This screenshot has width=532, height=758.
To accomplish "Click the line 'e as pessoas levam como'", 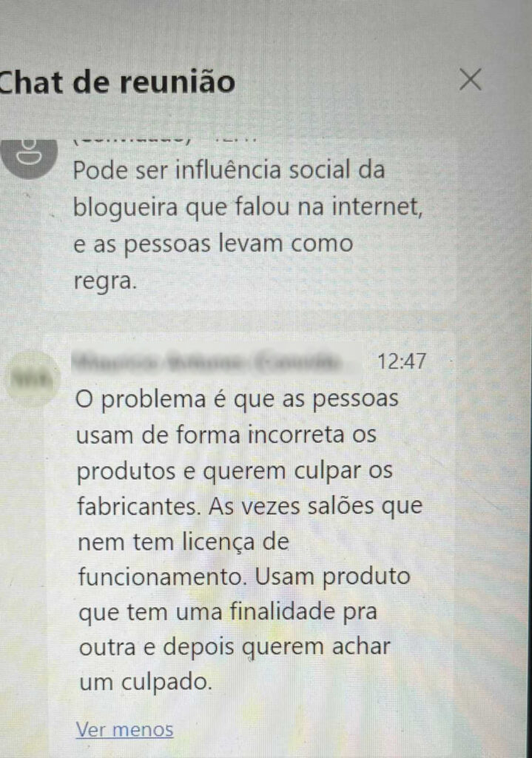I will [x=212, y=244].
